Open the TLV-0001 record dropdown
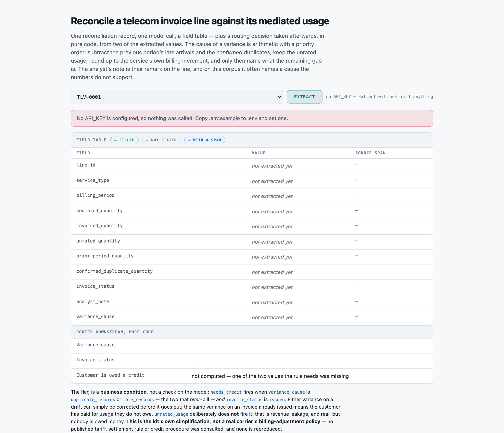 click(x=177, y=97)
